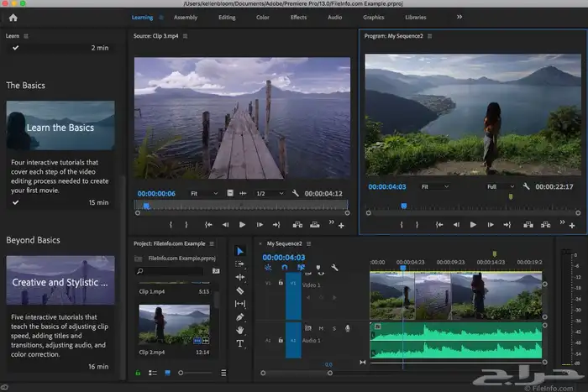Screen dimensions: 588x392
Task: Switch to Graphics workspace
Action: [x=374, y=18]
